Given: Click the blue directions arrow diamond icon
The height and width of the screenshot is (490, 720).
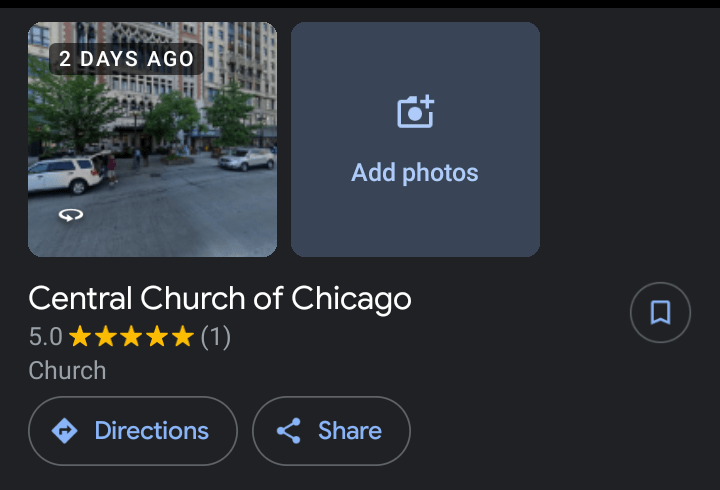Looking at the screenshot, I should (65, 431).
